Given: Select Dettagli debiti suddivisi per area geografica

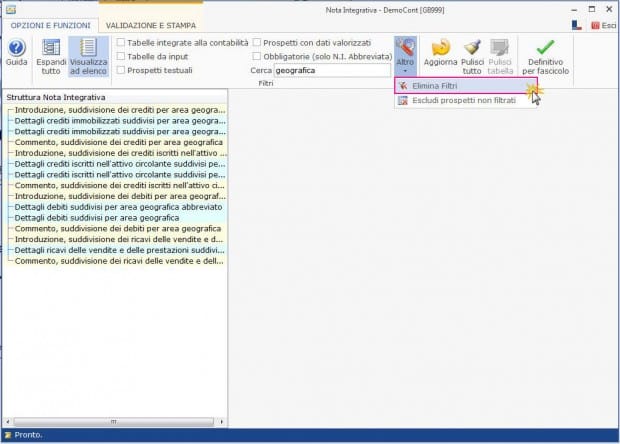Looking at the screenshot, I should (x=97, y=218).
